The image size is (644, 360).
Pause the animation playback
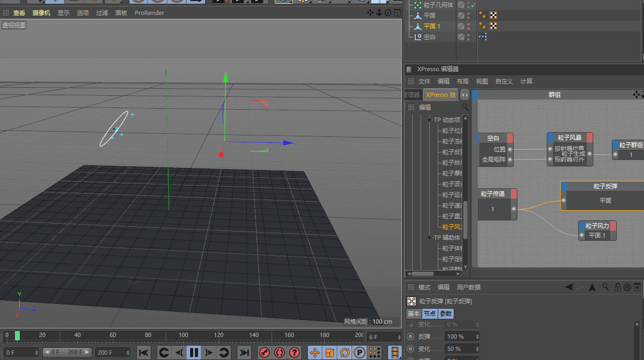coord(194,353)
